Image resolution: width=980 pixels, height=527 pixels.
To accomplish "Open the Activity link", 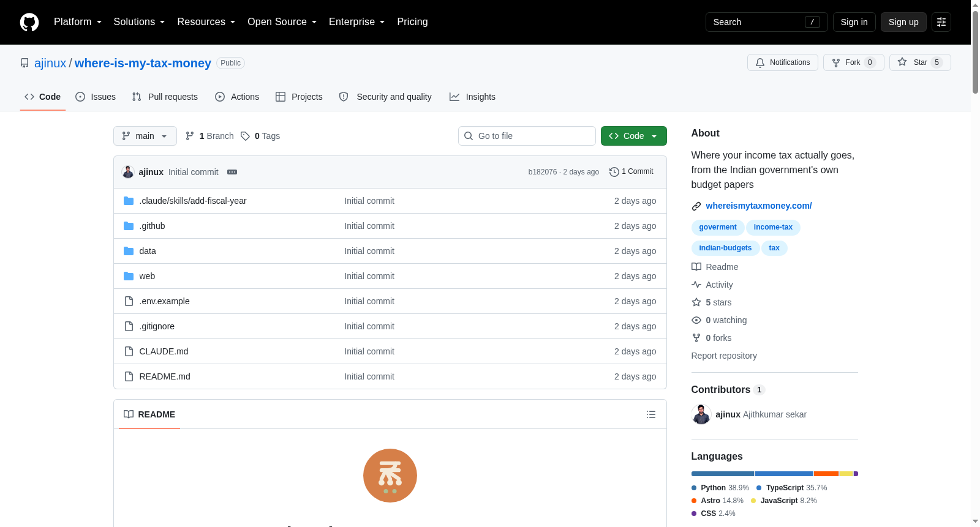I will 712,285.
